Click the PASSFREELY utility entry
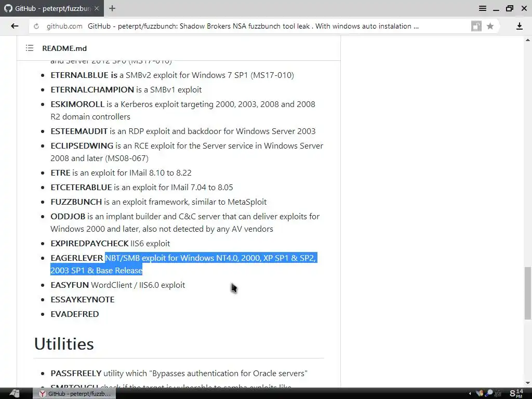Screen dimensions: 532x399 (179, 373)
